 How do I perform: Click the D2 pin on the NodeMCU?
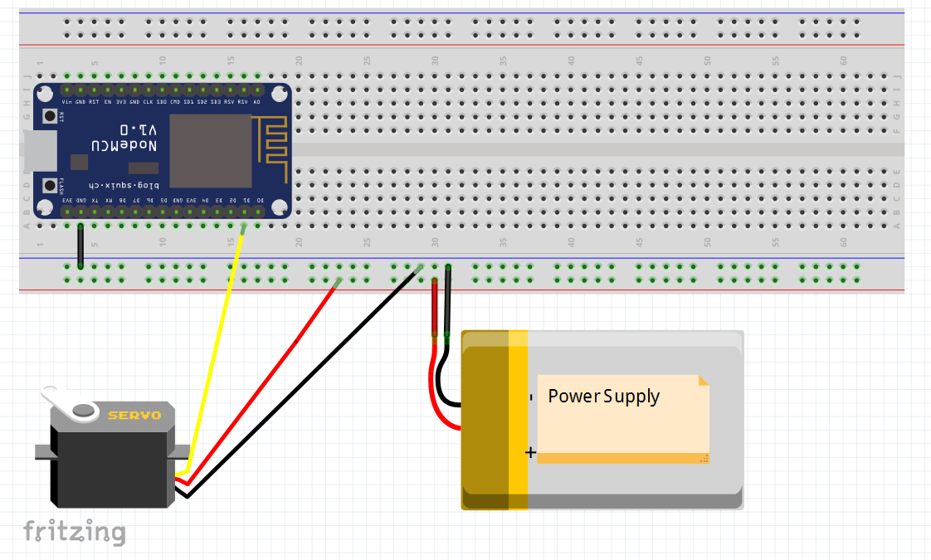(x=231, y=212)
